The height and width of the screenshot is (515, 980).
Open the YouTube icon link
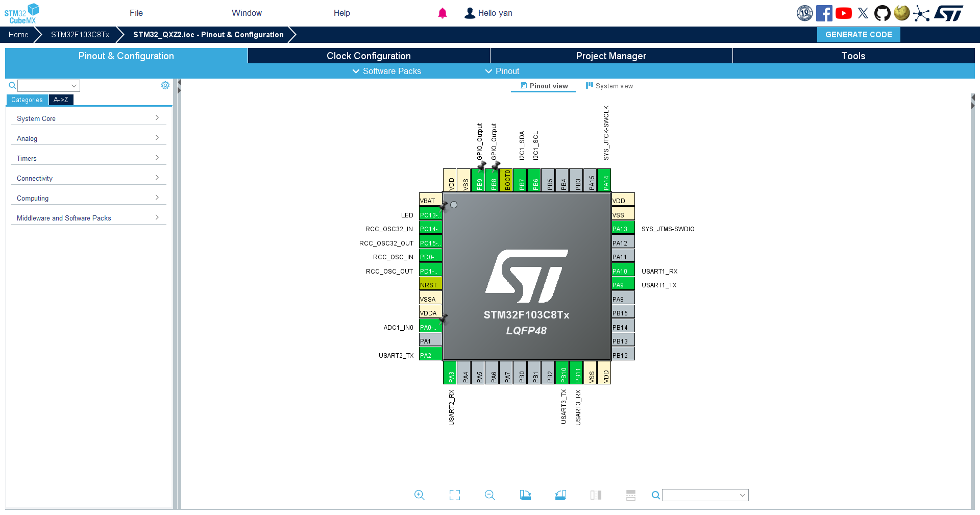844,13
